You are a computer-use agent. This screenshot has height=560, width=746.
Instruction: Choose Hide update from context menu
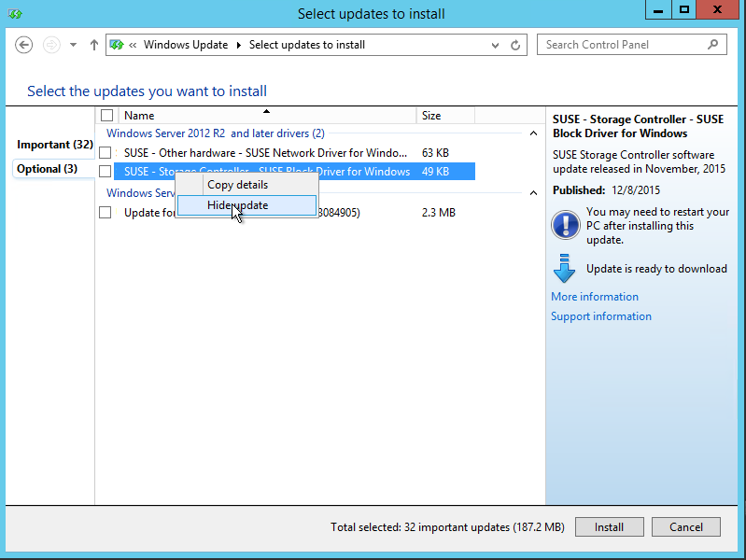pyautogui.click(x=246, y=205)
